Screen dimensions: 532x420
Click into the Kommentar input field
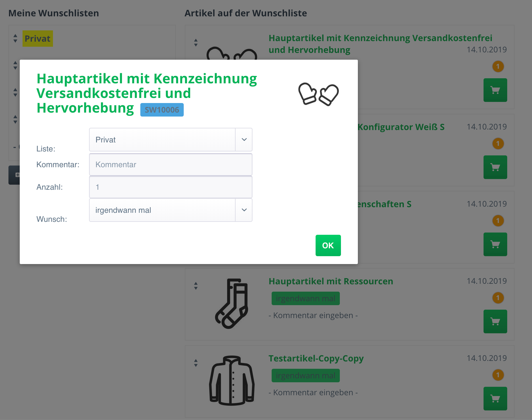pos(170,164)
